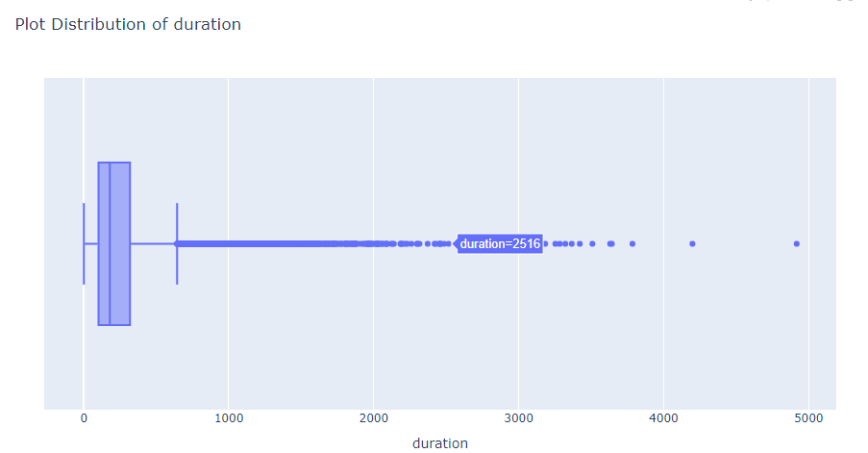Click the x-axis tick label 1000
Image resolution: width=868 pixels, height=453 pixels.
(x=229, y=418)
